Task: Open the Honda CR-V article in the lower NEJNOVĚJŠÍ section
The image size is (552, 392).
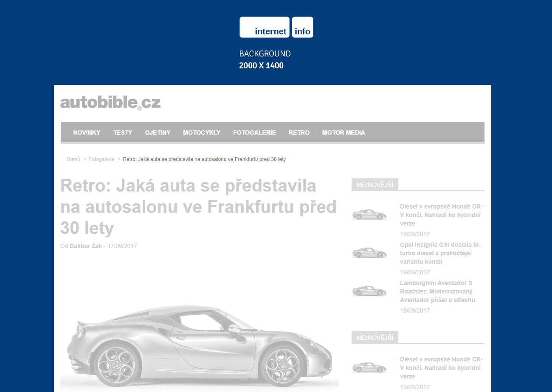Action: (442, 368)
